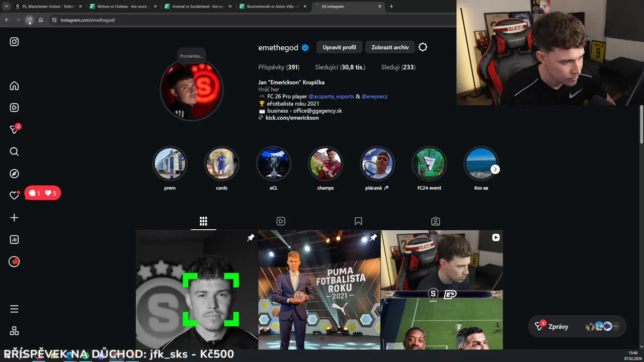This screenshot has width=644, height=362.
Task: Open @ereprecz mention link
Action: tap(374, 97)
